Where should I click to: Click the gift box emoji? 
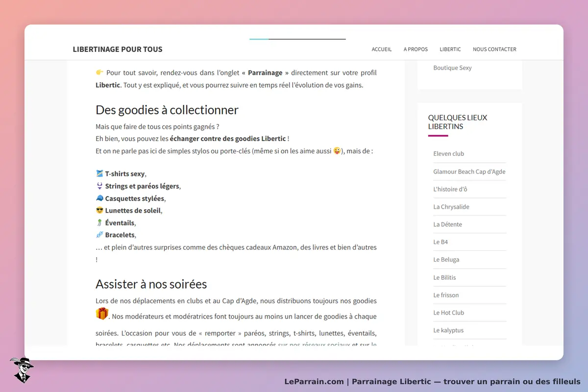tap(102, 314)
